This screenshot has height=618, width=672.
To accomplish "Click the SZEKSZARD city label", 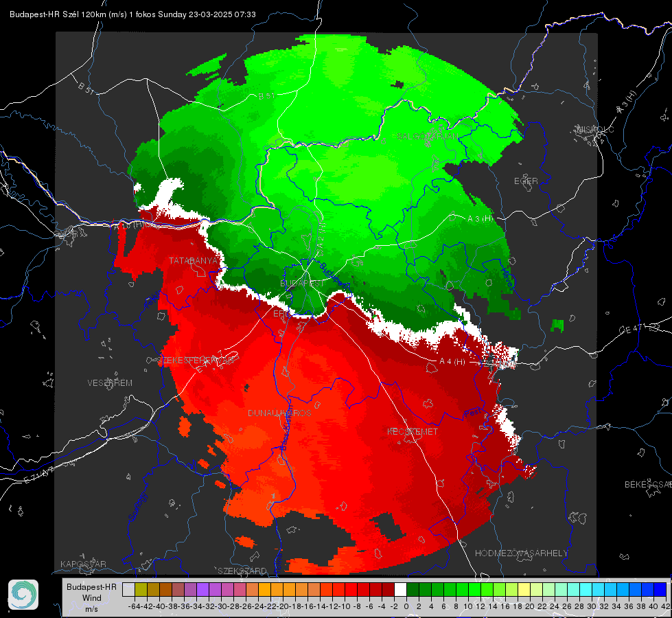I will coord(242,571).
